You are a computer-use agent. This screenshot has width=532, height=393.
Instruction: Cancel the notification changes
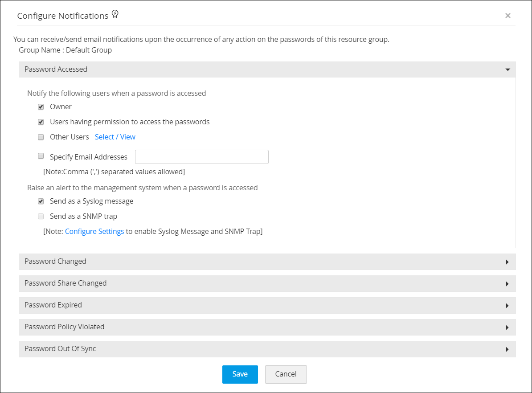[x=286, y=374]
